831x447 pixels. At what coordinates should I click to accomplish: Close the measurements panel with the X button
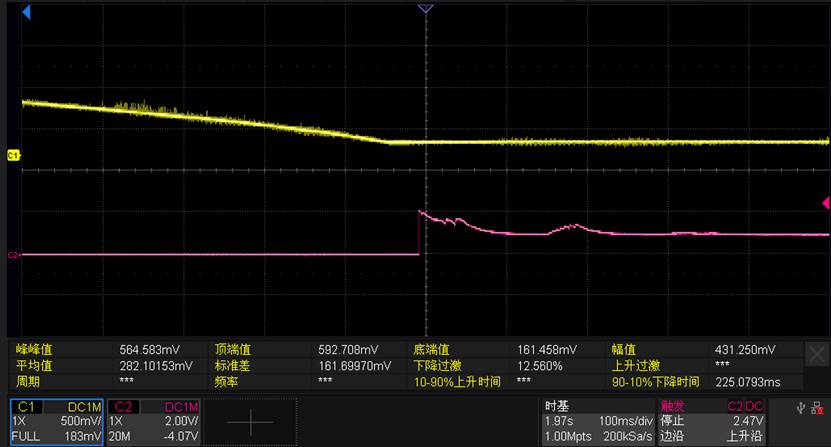817,354
